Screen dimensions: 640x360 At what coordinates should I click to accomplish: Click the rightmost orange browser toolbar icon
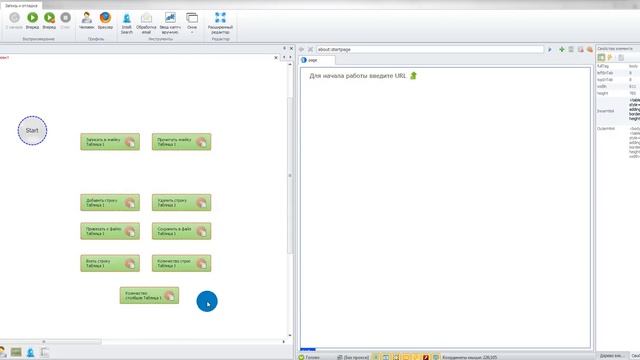[x=589, y=49]
